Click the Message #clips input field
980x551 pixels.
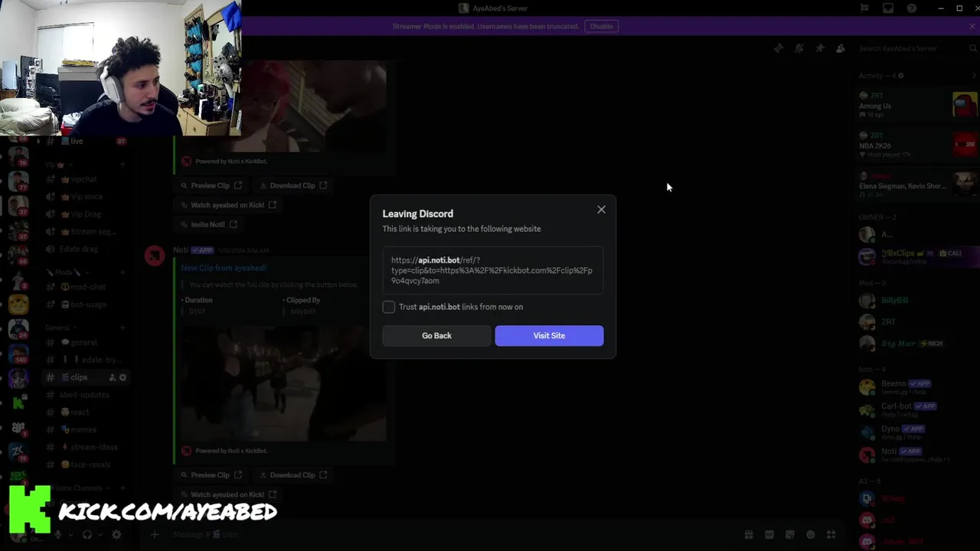click(452, 535)
